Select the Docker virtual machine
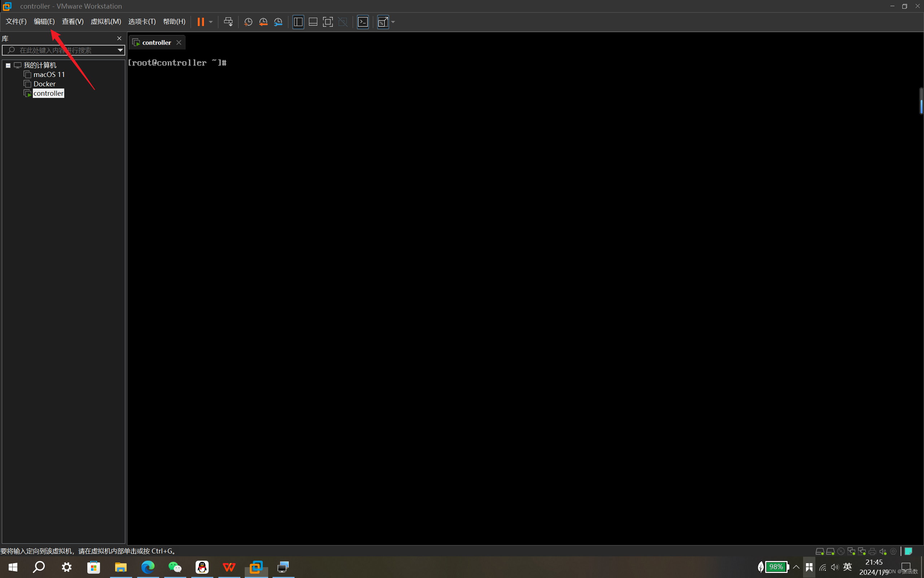The width and height of the screenshot is (924, 578). pyautogui.click(x=44, y=84)
